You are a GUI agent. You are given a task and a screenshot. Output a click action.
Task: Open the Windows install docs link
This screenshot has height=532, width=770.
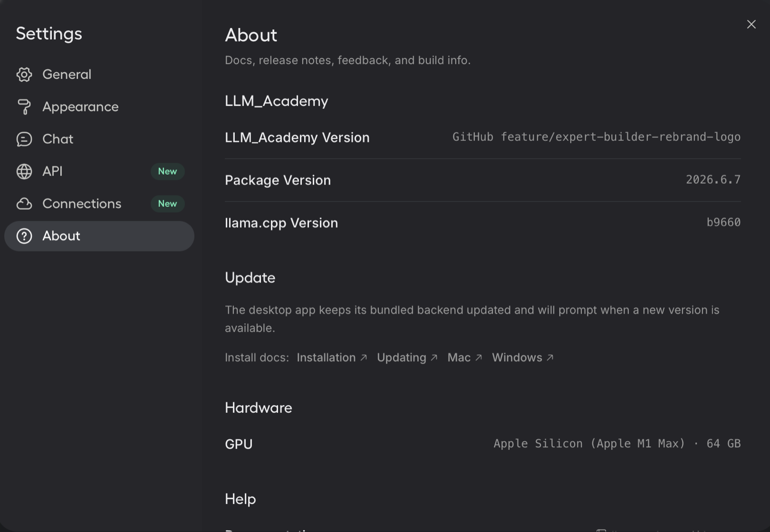coord(523,357)
